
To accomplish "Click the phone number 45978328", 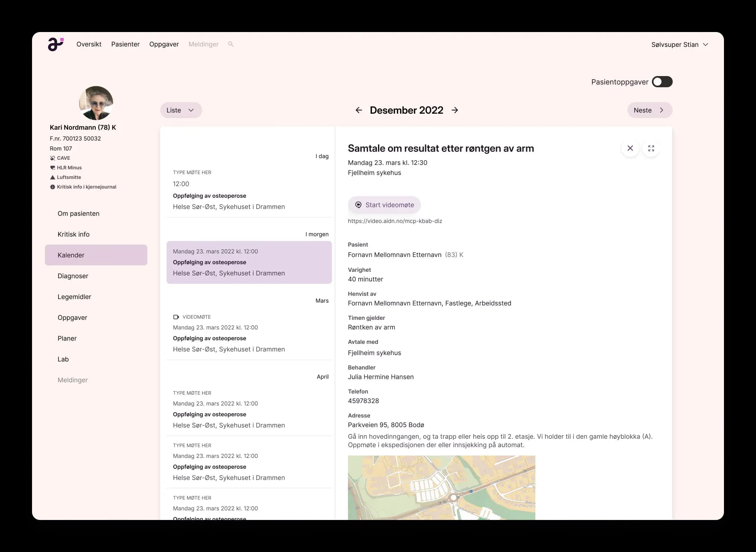I will [363, 401].
